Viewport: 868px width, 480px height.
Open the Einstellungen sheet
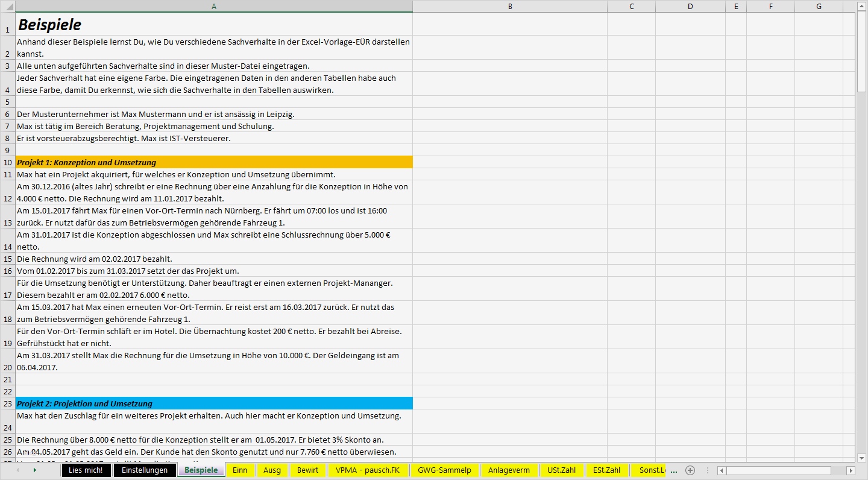click(x=145, y=470)
